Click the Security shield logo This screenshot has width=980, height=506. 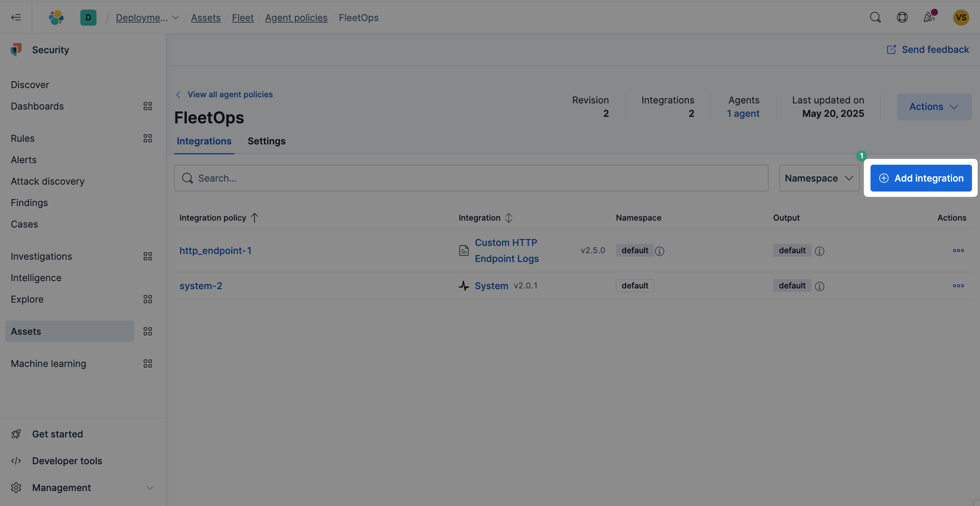[x=16, y=49]
